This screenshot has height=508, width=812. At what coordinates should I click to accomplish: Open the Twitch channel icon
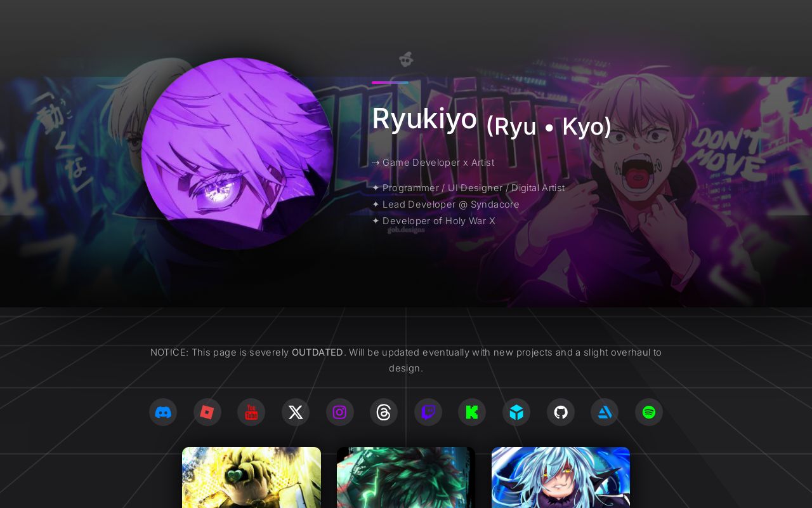pos(428,412)
